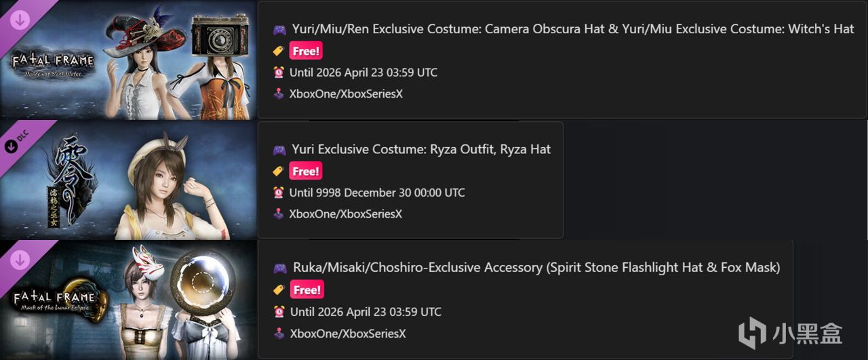Select the Maiden of Black Water cover image
This screenshot has width=868, height=360.
pos(129,60)
